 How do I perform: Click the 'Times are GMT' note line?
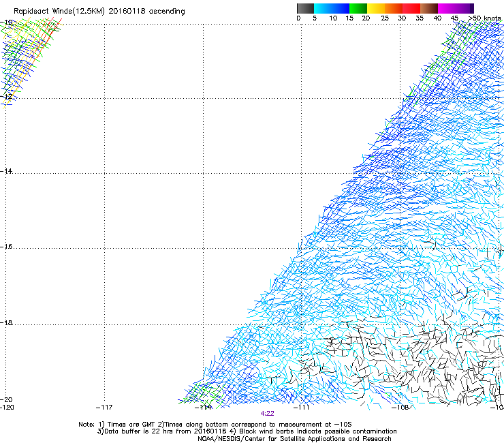pyautogui.click(x=215, y=425)
